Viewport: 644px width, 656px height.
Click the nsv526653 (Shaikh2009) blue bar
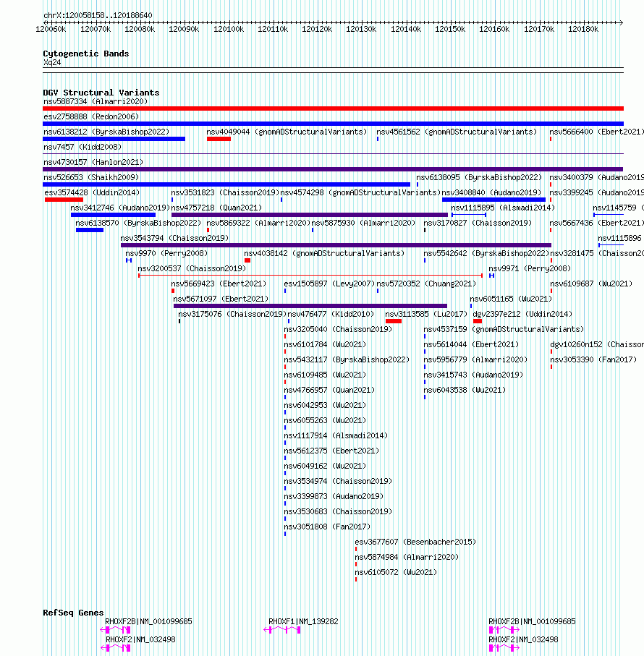tap(226, 184)
